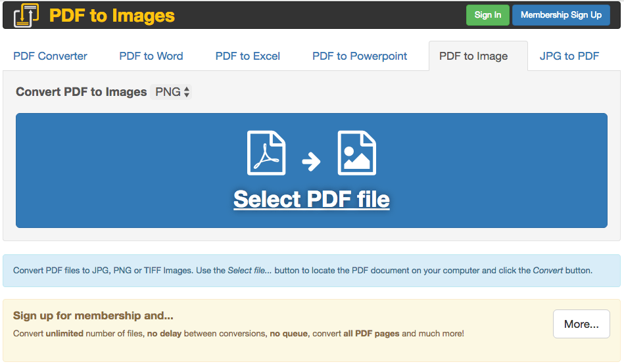Click the white arrow between file icons
The height and width of the screenshot is (364, 624).
tap(311, 161)
